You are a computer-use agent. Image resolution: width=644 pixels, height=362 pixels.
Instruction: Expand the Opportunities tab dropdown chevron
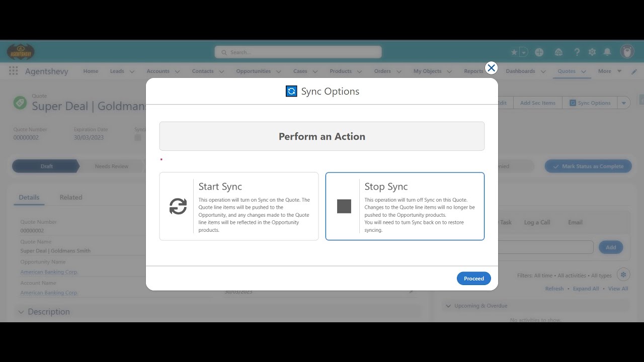tap(279, 71)
